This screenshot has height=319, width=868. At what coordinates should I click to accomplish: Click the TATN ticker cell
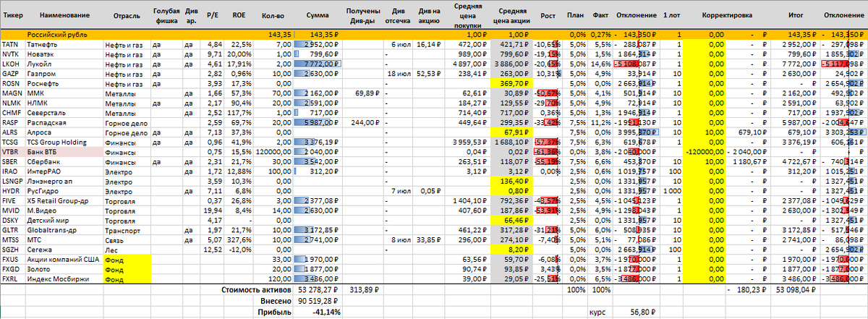pos(12,44)
